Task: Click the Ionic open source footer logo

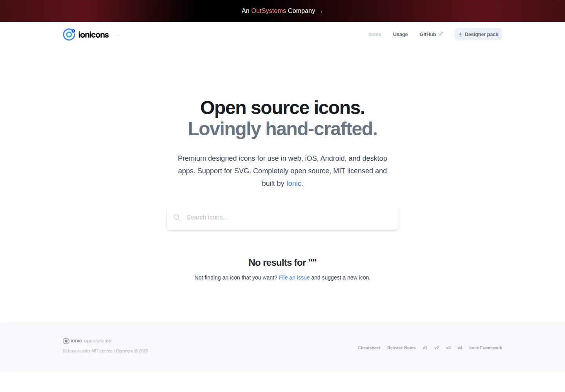Action: point(87,341)
